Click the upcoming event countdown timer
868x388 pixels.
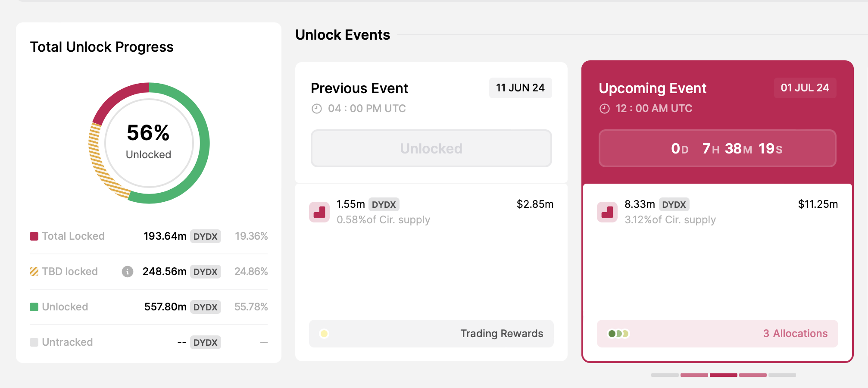point(717,148)
